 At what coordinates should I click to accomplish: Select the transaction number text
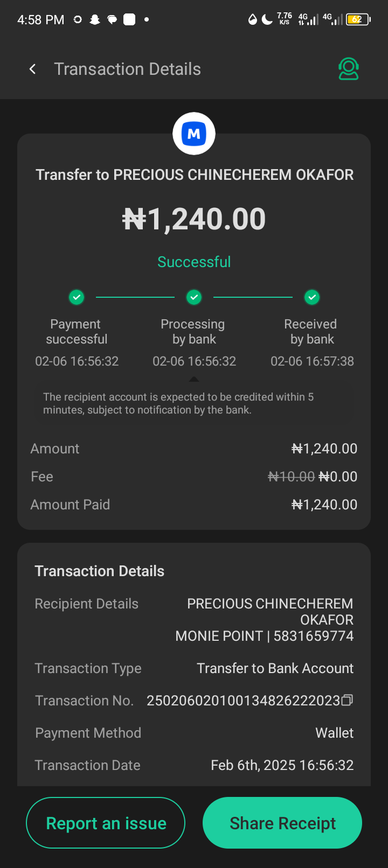[x=243, y=701]
